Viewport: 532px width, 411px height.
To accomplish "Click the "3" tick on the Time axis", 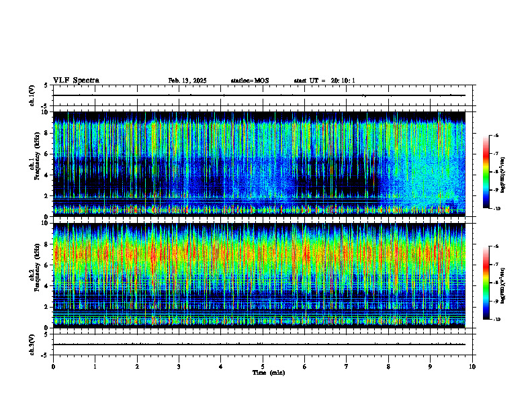I will tap(179, 367).
